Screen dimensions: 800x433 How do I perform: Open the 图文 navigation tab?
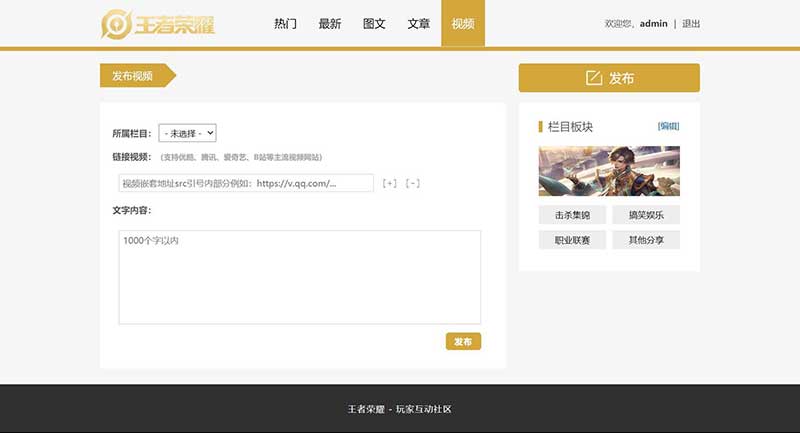click(374, 23)
